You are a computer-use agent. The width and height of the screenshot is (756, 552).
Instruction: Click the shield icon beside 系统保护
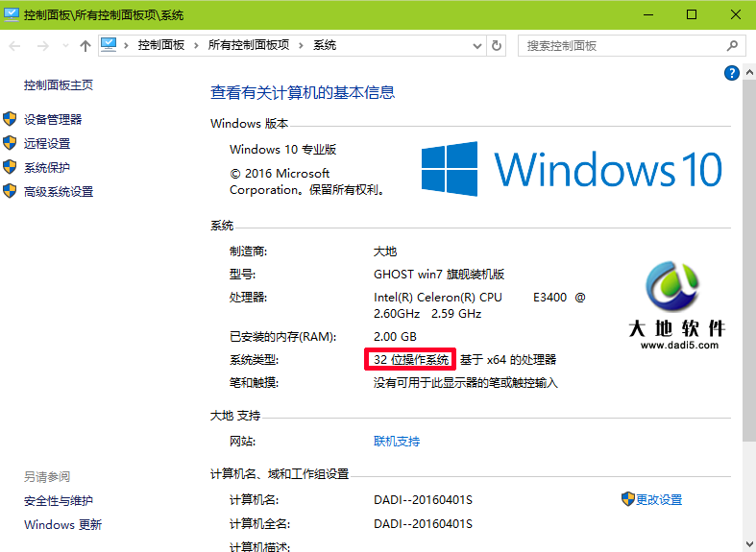point(10,167)
